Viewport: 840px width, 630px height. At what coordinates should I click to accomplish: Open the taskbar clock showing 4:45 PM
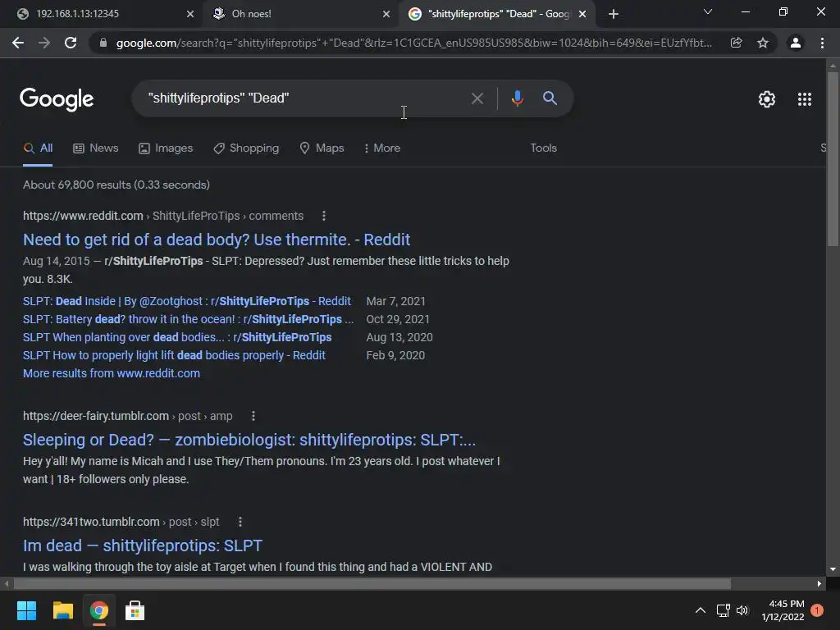point(783,610)
